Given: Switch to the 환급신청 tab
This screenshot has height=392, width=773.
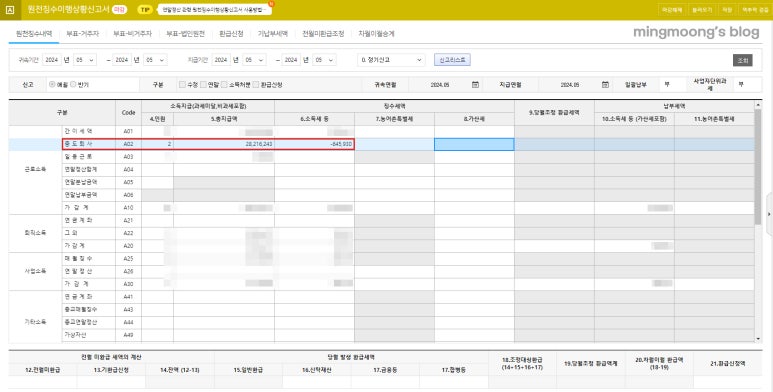Looking at the screenshot, I should tap(231, 34).
